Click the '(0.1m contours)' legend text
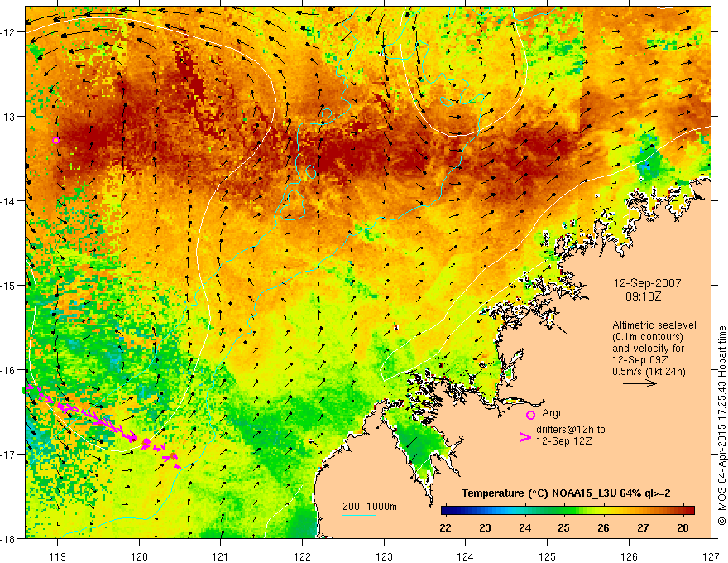Viewport: 728px width, 563px height. 648,337
